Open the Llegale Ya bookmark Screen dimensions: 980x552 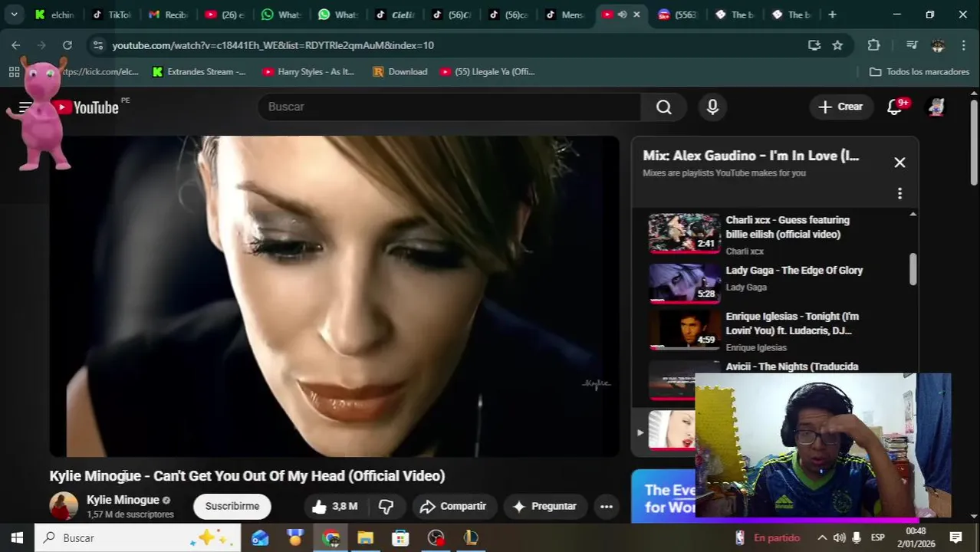pyautogui.click(x=488, y=71)
